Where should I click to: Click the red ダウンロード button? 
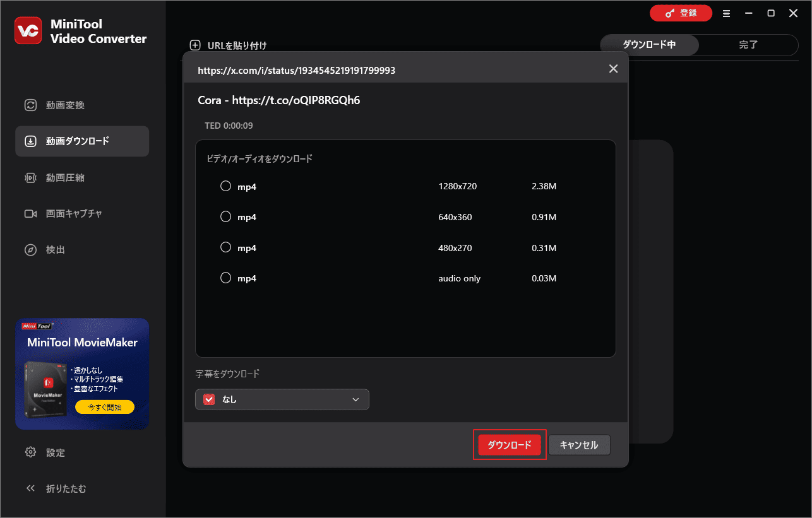point(510,445)
